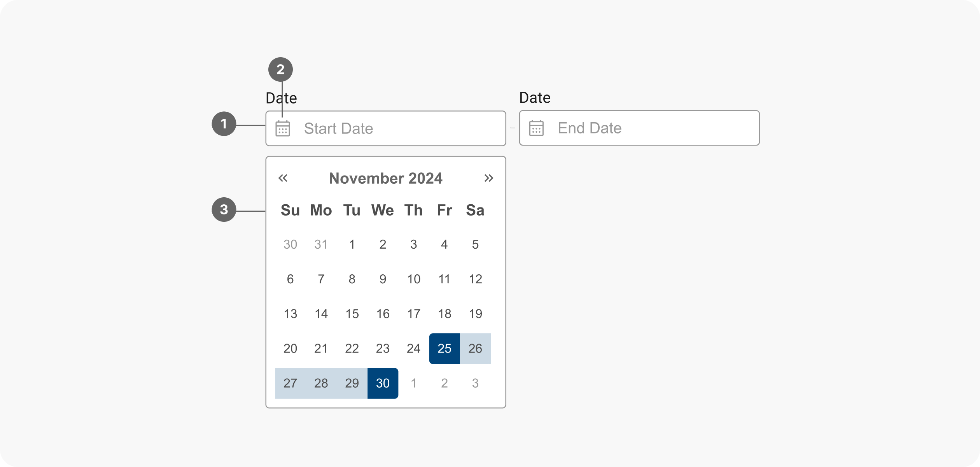Click annotation marker number 3
This screenshot has height=467, width=980.
point(224,210)
